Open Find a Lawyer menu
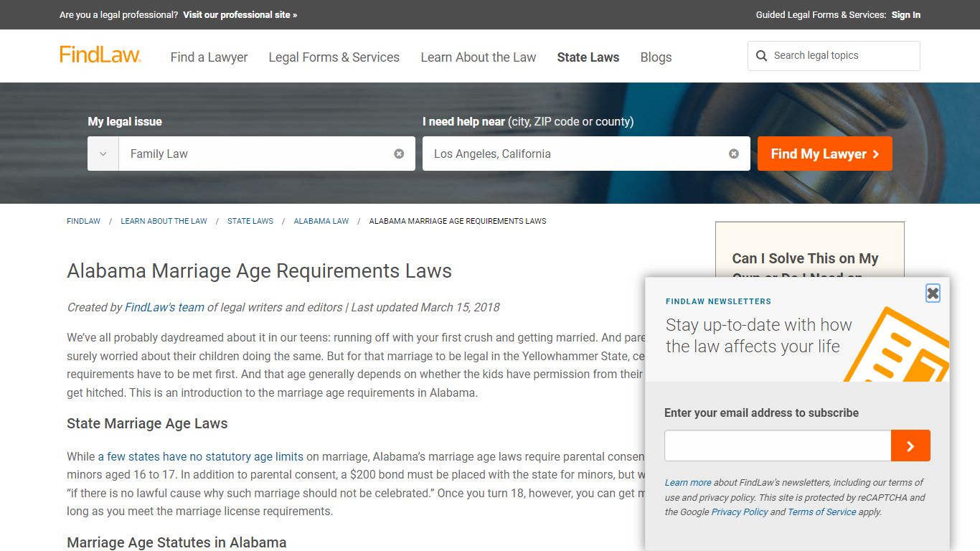Image resolution: width=980 pixels, height=551 pixels. (209, 57)
